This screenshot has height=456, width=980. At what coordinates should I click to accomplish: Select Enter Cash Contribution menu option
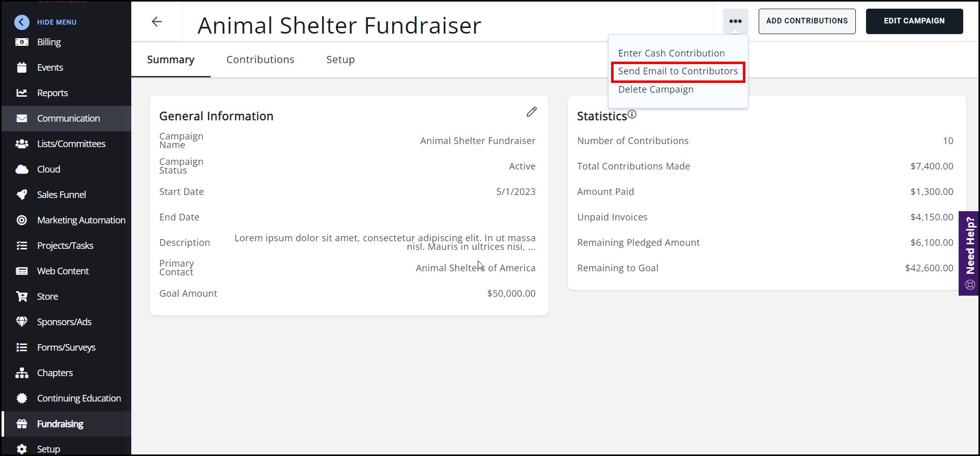pos(671,53)
